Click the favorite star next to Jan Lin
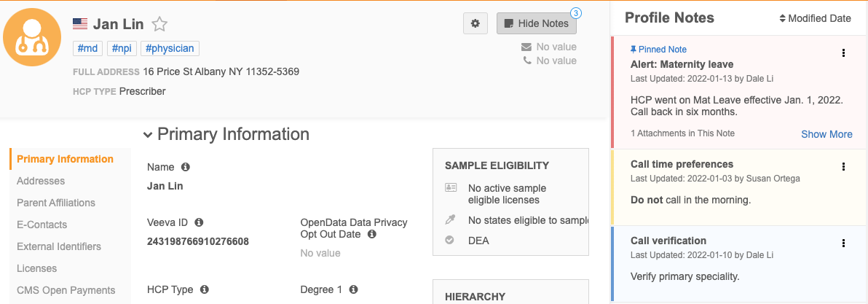Screen dimensions: 868x304 [159, 24]
